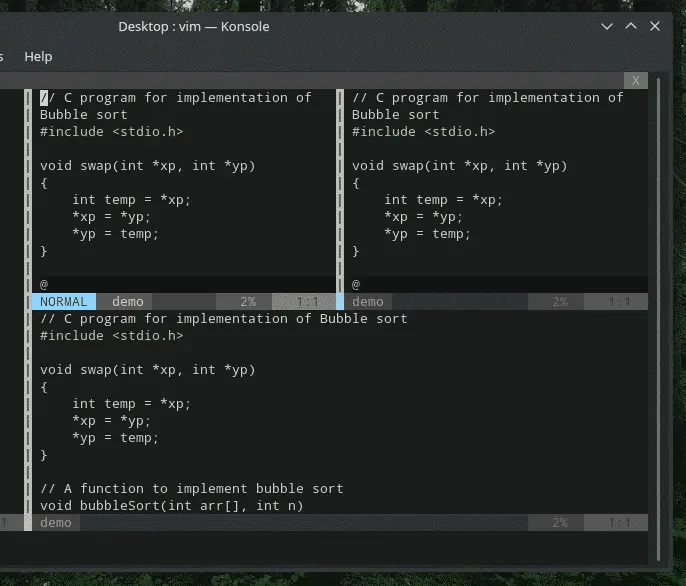This screenshot has height=586, width=686.
Task: Close the vim tab with X button
Action: tap(636, 81)
